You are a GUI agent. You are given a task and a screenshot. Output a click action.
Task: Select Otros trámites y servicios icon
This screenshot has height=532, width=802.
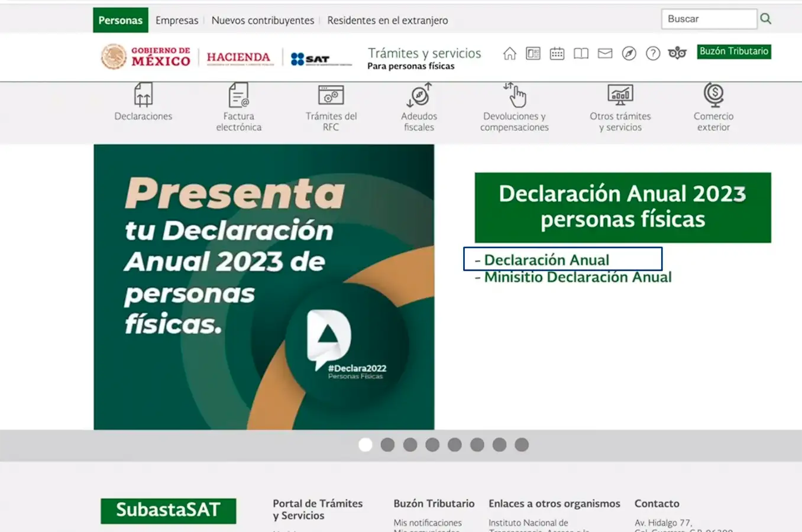pyautogui.click(x=620, y=95)
